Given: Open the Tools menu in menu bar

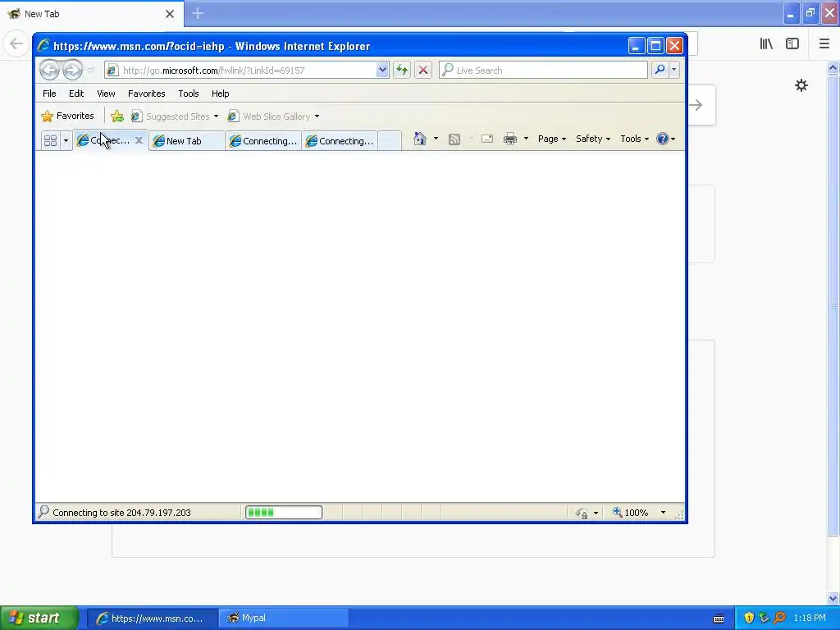Looking at the screenshot, I should pyautogui.click(x=189, y=94).
